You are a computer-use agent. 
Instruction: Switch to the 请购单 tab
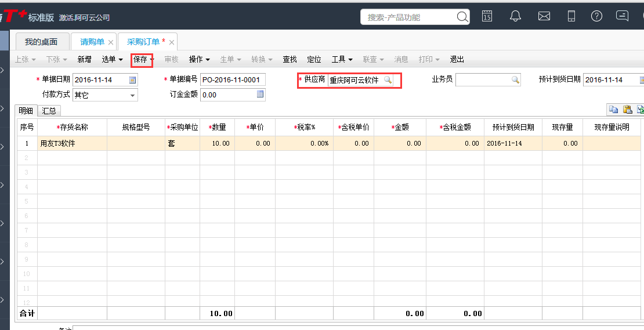92,42
